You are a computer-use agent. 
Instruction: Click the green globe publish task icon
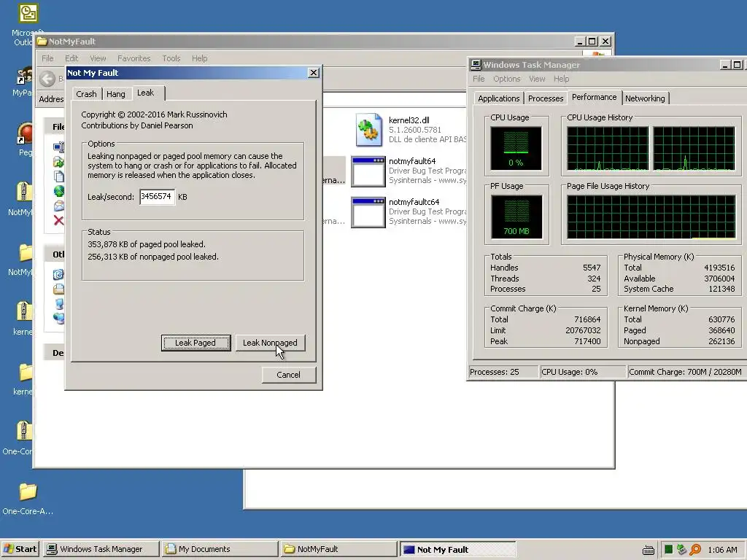(x=58, y=191)
